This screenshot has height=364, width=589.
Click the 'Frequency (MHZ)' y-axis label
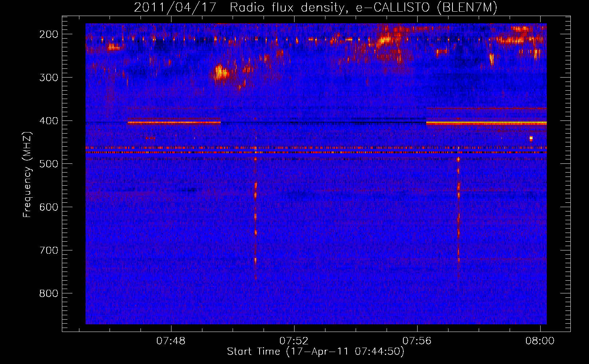point(28,175)
